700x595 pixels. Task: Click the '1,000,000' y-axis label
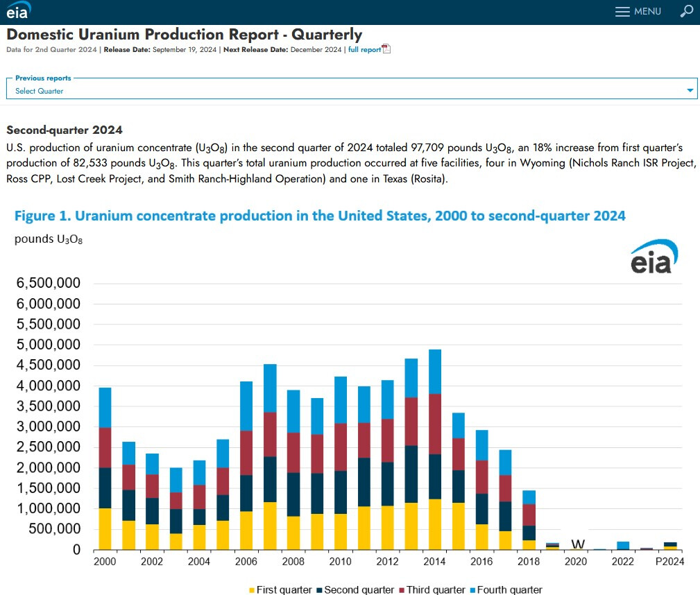(48, 508)
